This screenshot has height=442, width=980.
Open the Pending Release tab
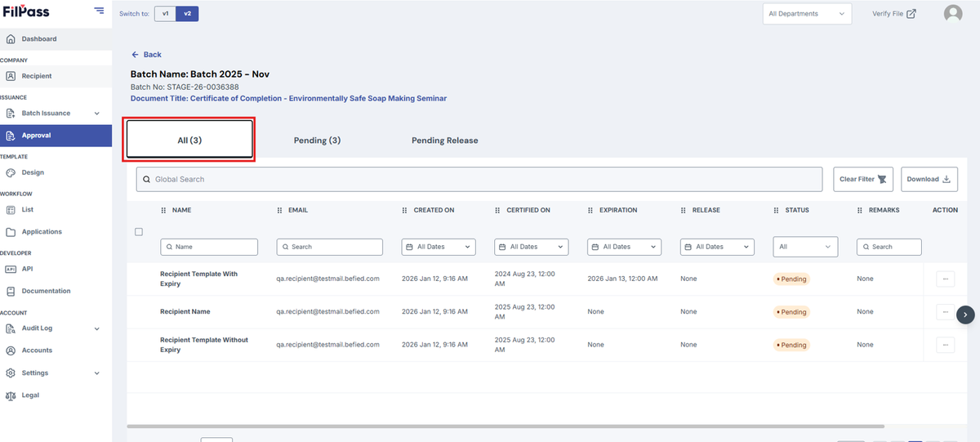[x=445, y=141]
